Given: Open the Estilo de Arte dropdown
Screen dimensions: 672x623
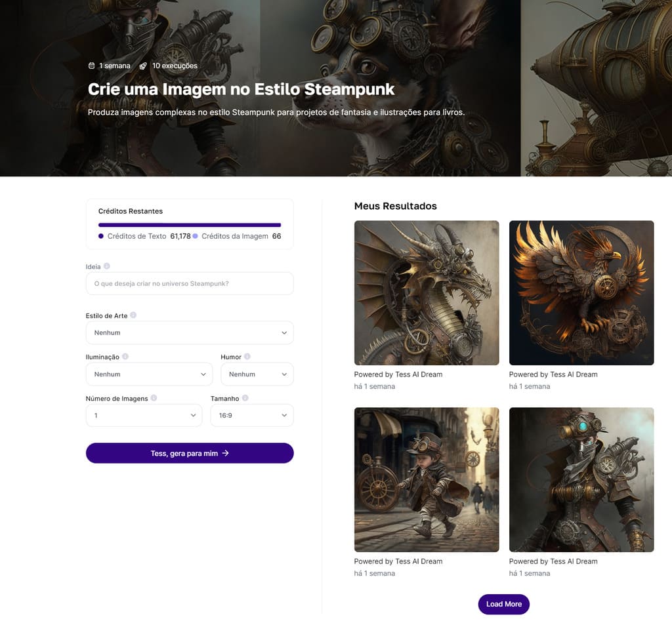Looking at the screenshot, I should click(x=189, y=332).
